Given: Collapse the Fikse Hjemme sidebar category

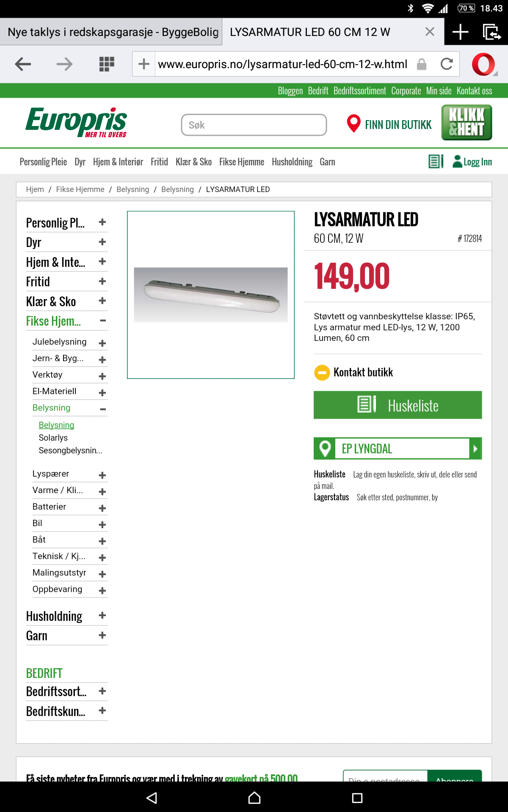Looking at the screenshot, I should tap(102, 321).
